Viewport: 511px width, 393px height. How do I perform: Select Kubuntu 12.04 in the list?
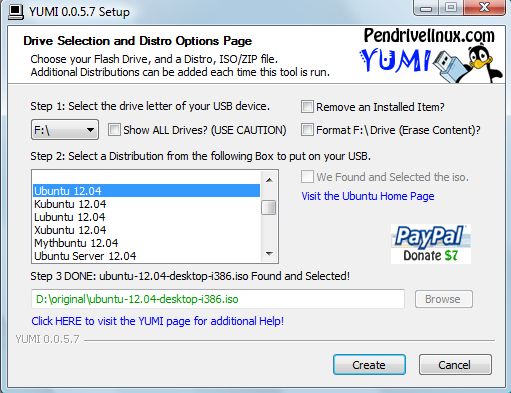146,204
